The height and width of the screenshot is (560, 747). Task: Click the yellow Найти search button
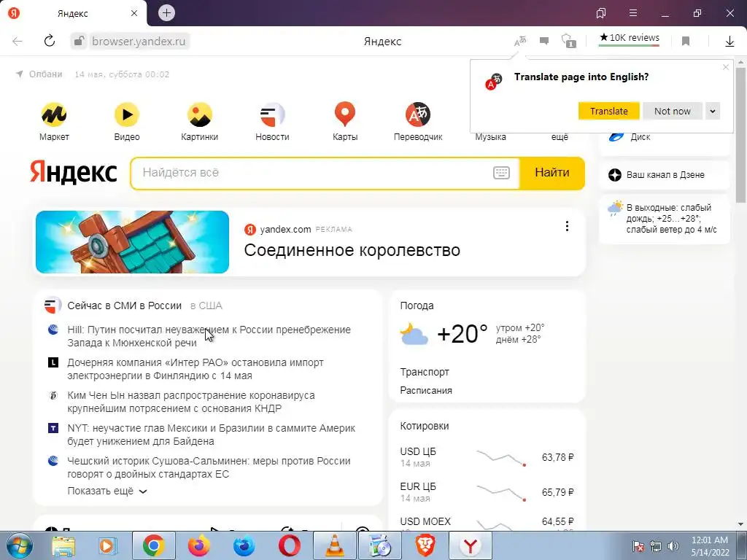[x=552, y=173]
